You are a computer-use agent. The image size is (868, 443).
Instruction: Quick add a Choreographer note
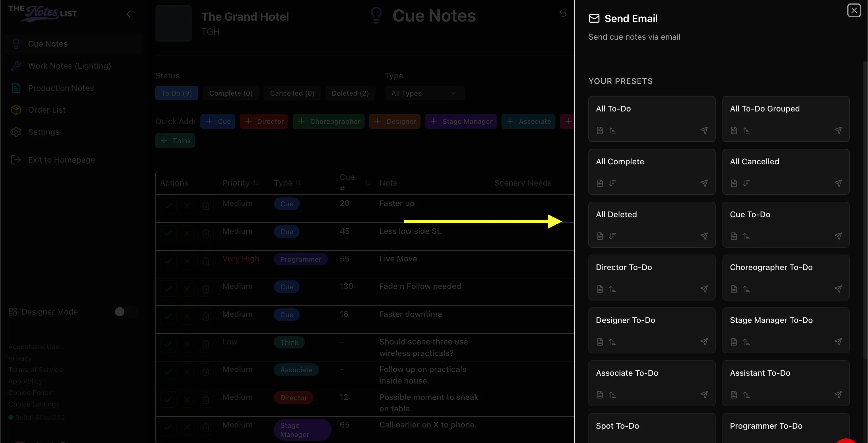[x=329, y=121]
